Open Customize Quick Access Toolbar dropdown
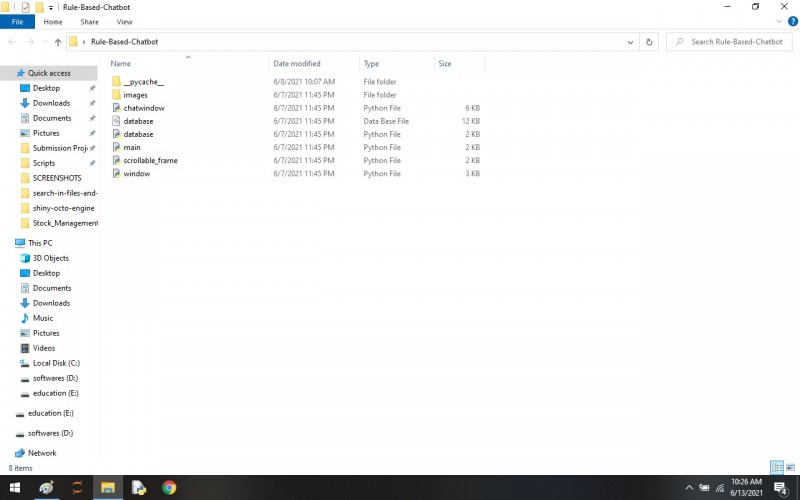800x500 pixels. coord(51,7)
